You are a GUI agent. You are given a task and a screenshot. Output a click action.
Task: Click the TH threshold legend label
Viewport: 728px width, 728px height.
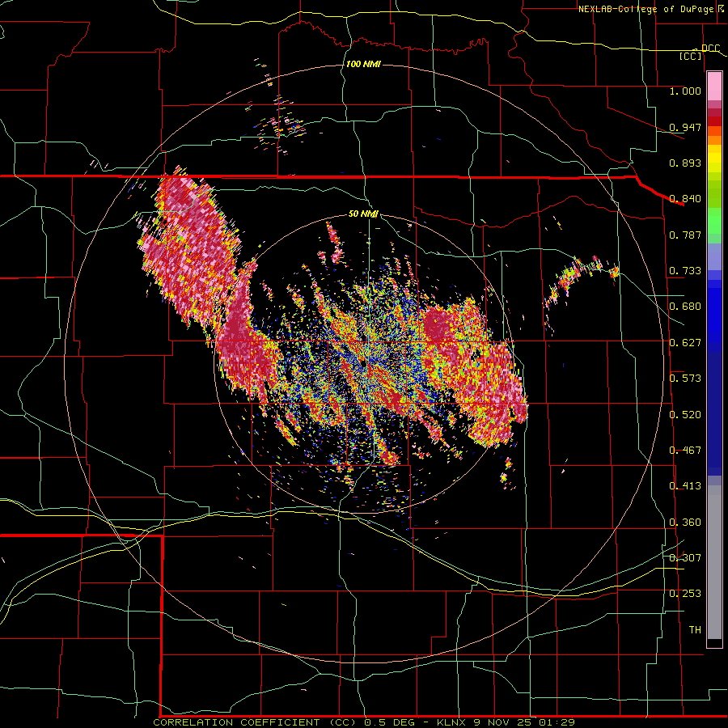[695, 630]
